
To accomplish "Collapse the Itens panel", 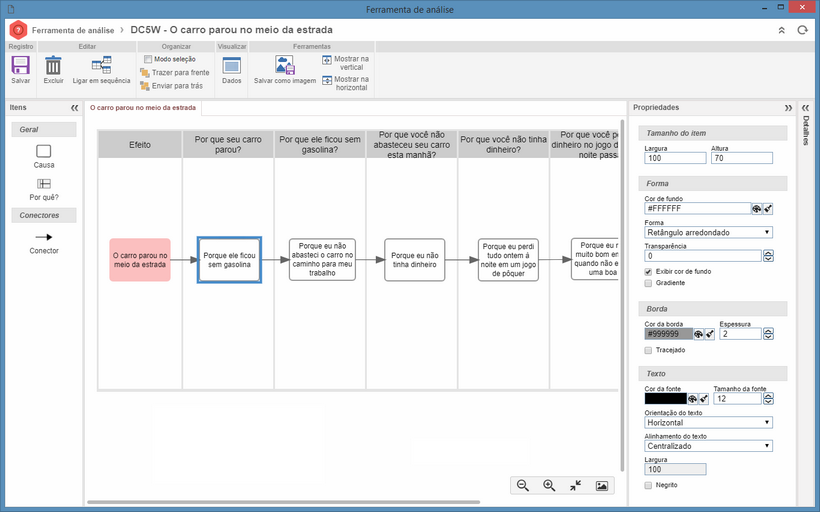I will click(x=74, y=108).
